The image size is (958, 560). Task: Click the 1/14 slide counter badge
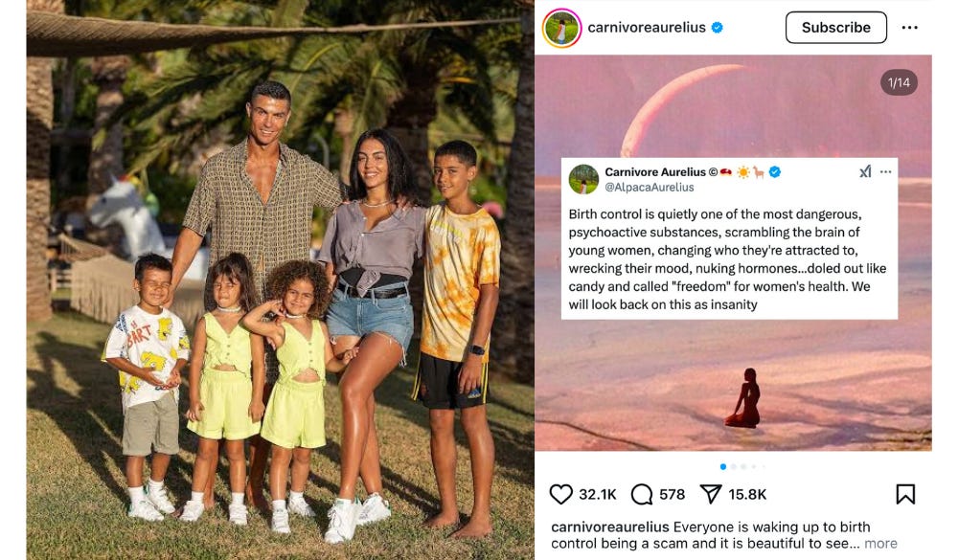click(x=899, y=82)
